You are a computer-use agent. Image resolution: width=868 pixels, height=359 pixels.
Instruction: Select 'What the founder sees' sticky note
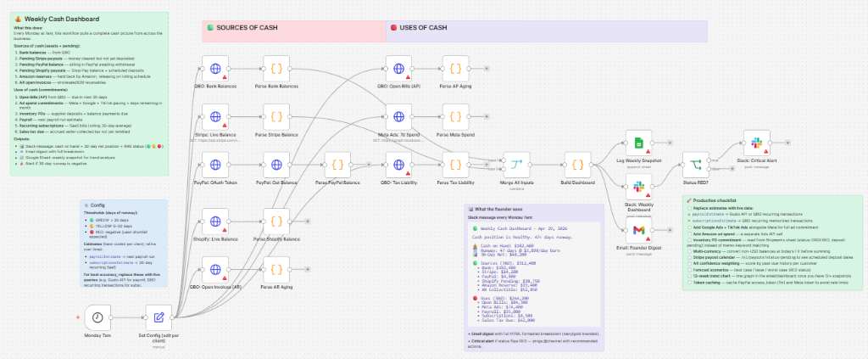click(534, 278)
